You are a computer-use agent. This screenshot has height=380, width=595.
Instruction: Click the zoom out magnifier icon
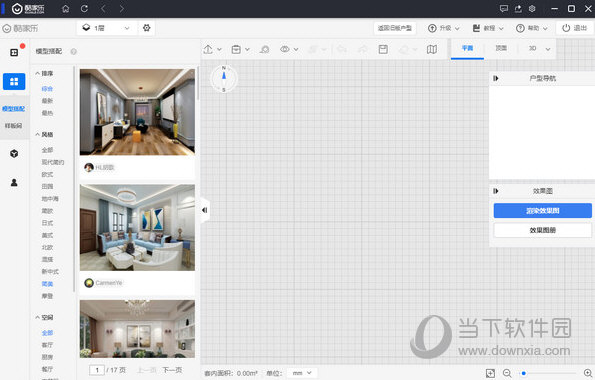tap(507, 373)
